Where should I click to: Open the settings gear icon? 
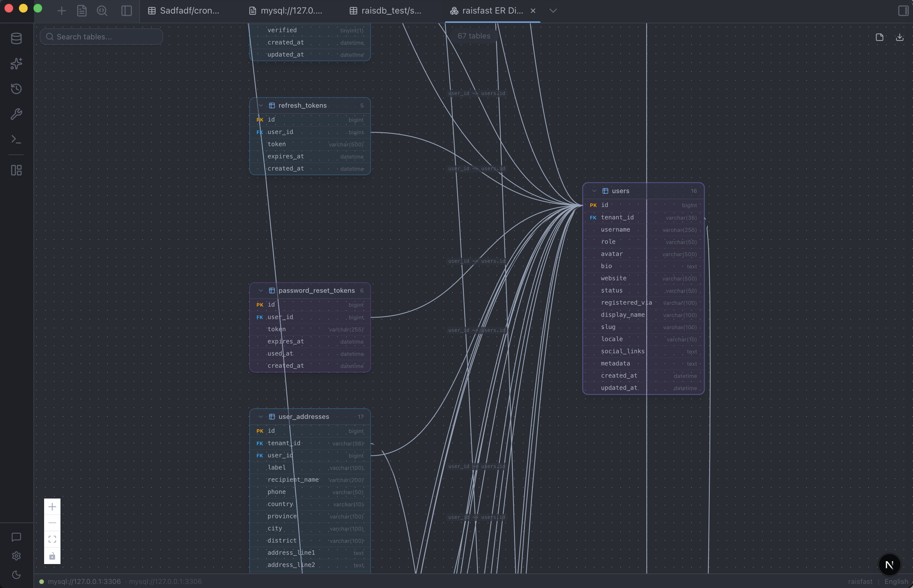click(16, 556)
